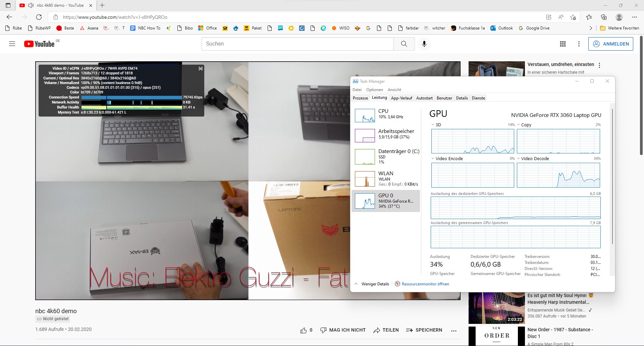Click the YouTube hamburger menu icon
The height and width of the screenshot is (346, 644).
coord(12,44)
